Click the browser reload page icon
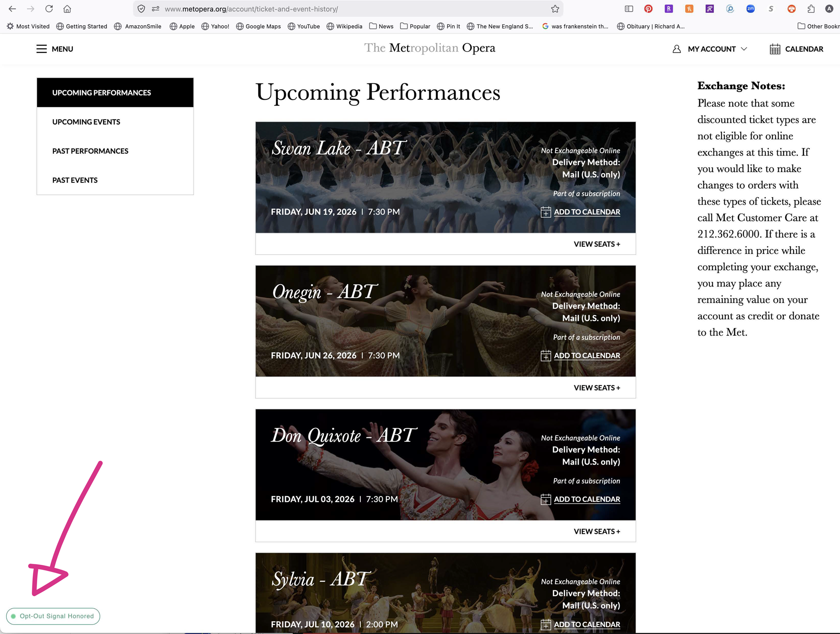Image resolution: width=840 pixels, height=634 pixels. (49, 9)
